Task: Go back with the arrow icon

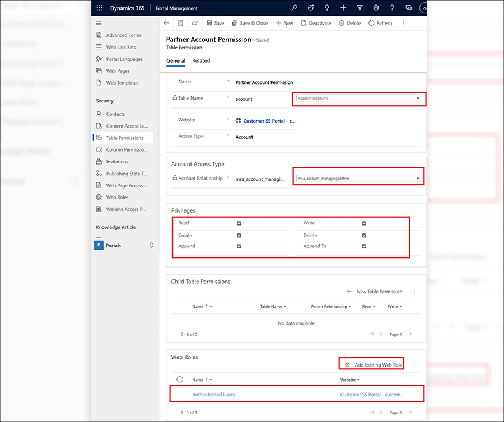Action: pyautogui.click(x=166, y=23)
